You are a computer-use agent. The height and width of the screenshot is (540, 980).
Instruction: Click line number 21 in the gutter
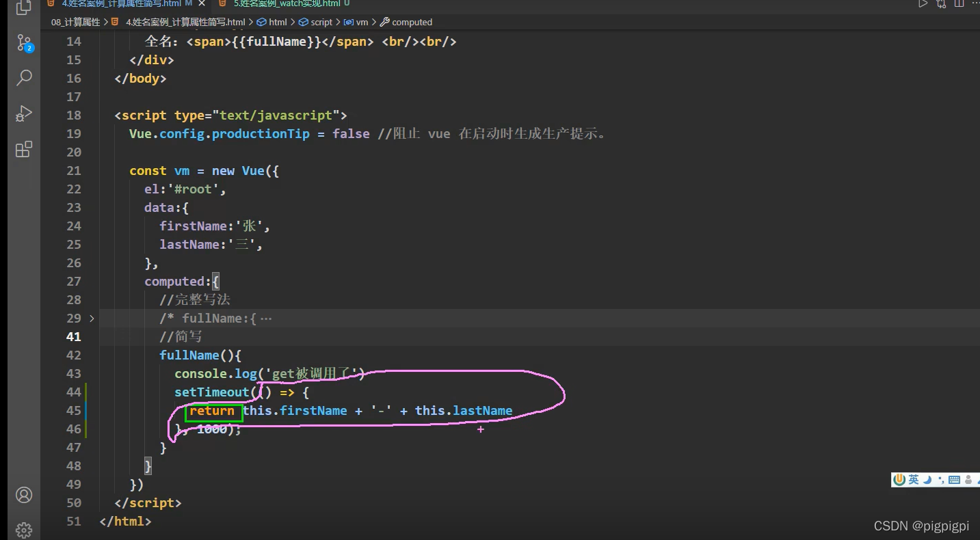[73, 170]
